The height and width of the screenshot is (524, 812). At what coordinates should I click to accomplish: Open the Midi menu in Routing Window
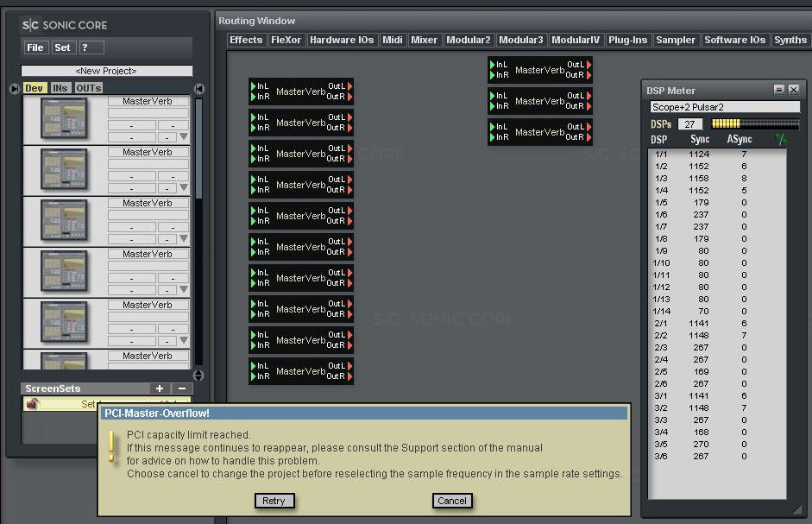click(x=392, y=40)
